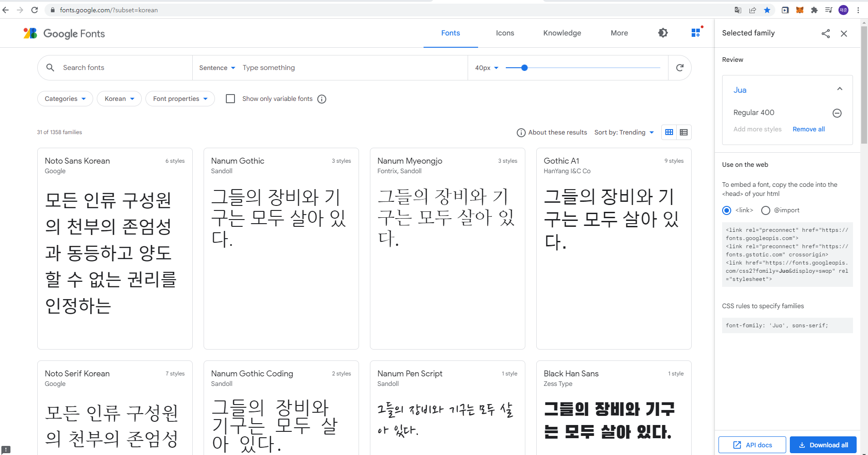
Task: Click the feedback icon at bottom left
Action: click(6, 450)
